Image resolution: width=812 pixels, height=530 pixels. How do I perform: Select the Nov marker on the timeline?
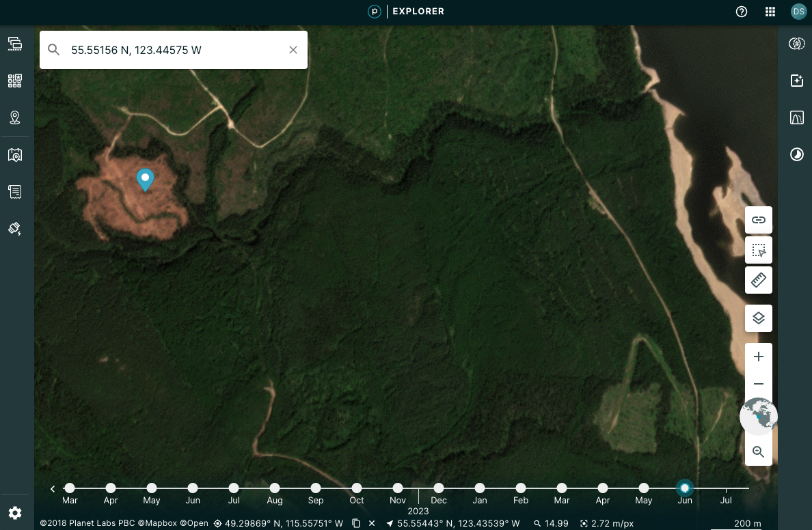398,488
